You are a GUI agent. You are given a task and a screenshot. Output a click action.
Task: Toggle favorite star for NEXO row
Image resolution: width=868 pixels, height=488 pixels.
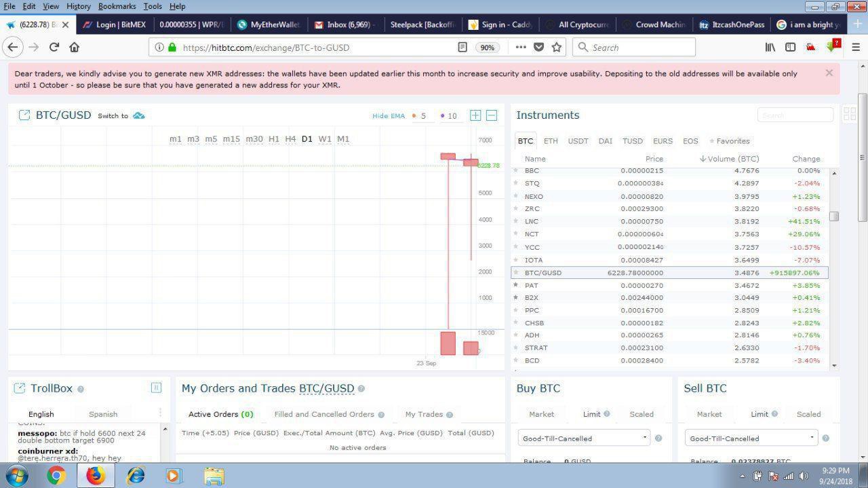(x=516, y=197)
